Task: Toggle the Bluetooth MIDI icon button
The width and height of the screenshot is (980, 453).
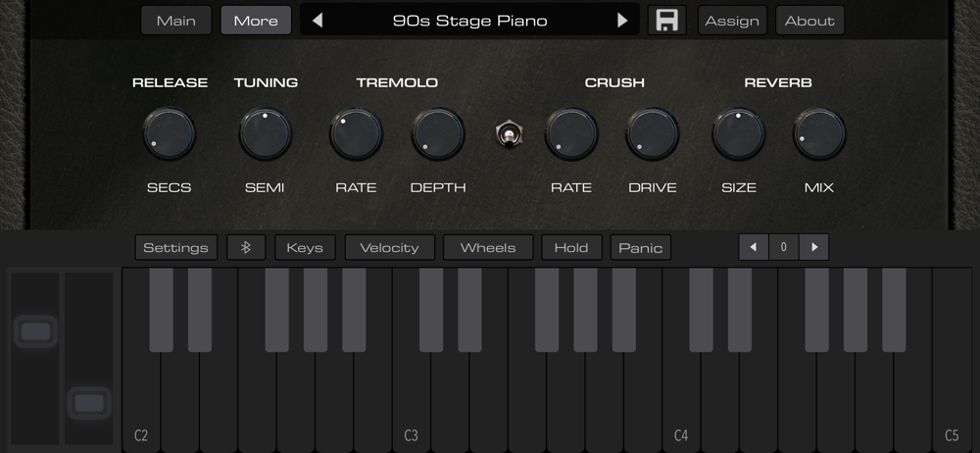Action: click(x=246, y=247)
